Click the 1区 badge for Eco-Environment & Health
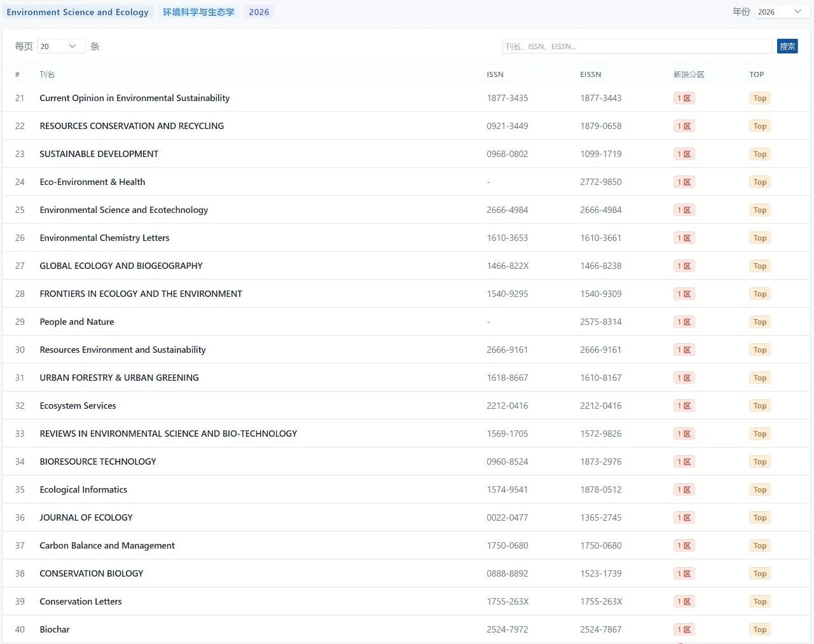Viewport: 814px width, 644px height. 684,182
